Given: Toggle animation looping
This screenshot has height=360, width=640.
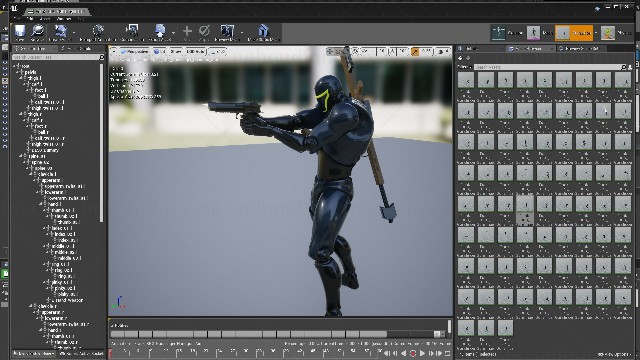Looking at the screenshot, I should pos(447,353).
